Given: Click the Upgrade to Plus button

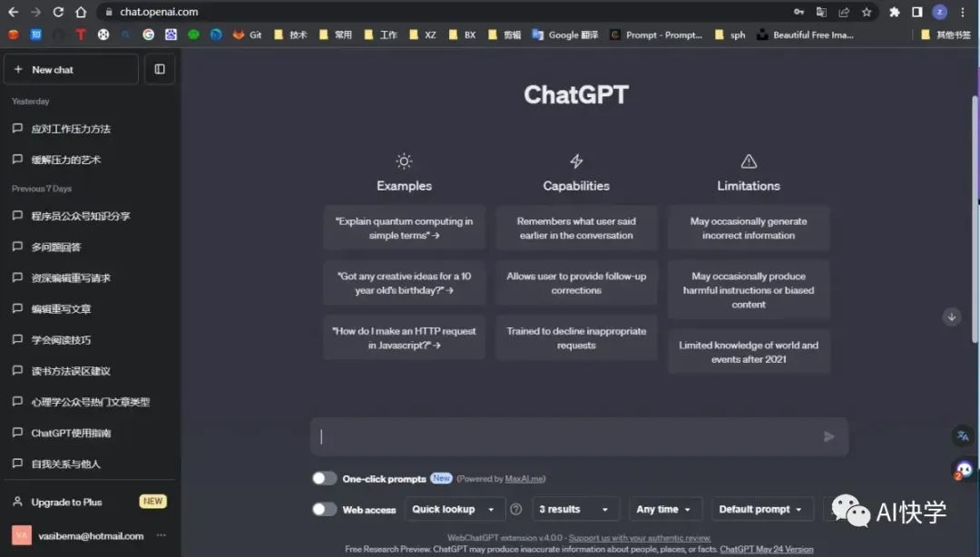Looking at the screenshot, I should [x=68, y=501].
